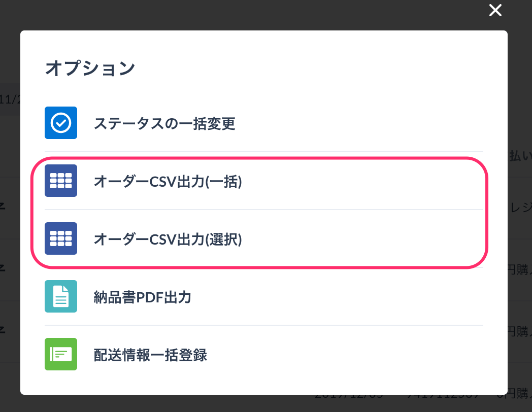The height and width of the screenshot is (412, 532).
Task: Select 配送情報一括登録 option
Action: pos(150,355)
